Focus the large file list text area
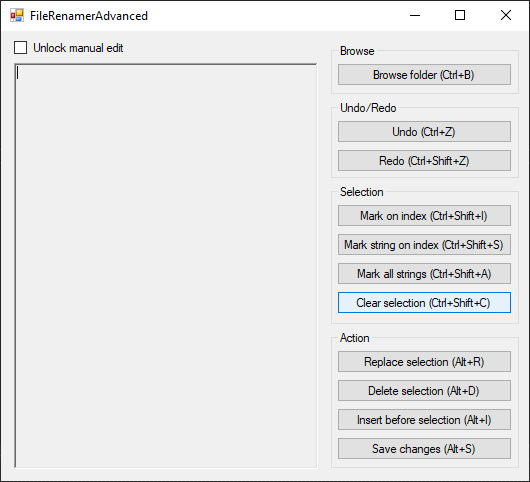Viewport: 530px width, 482px height. pos(166,266)
